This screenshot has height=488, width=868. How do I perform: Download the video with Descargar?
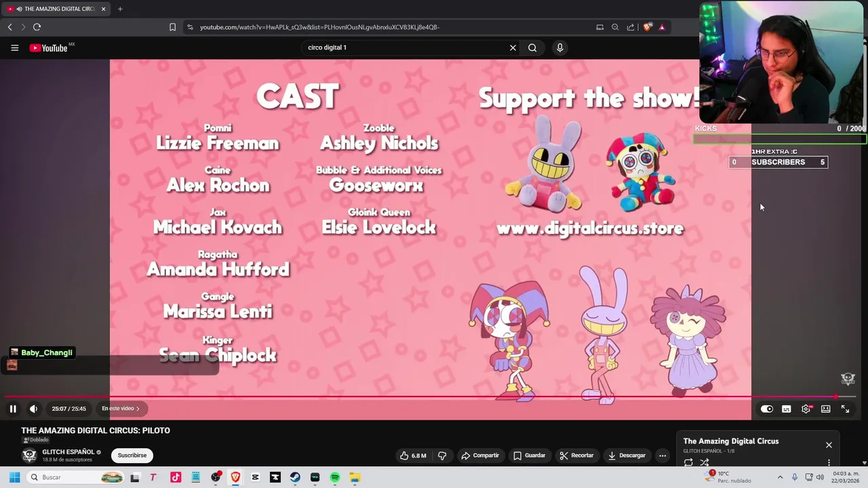pos(627,455)
